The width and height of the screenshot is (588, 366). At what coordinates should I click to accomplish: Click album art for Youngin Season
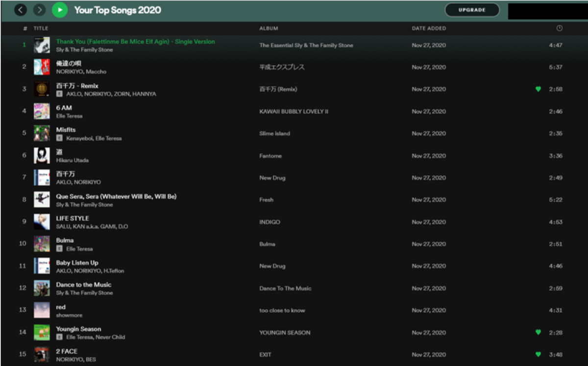tap(42, 332)
